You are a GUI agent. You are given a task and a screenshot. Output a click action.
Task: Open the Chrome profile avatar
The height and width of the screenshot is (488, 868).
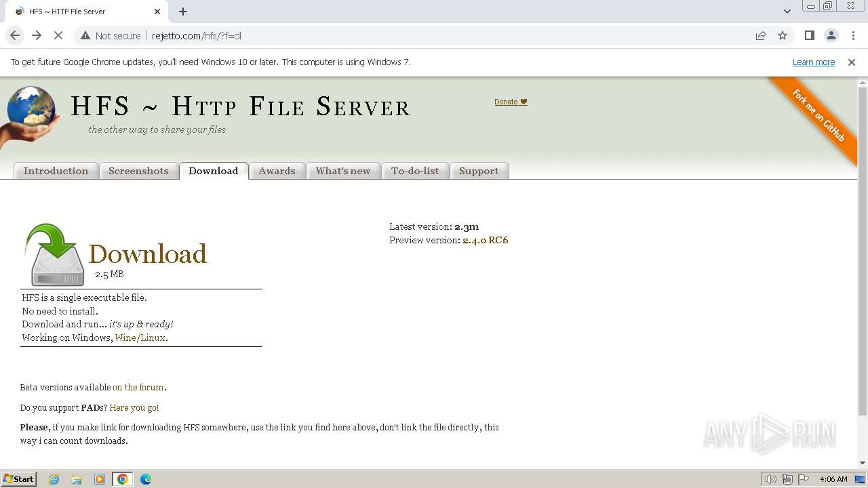(831, 36)
